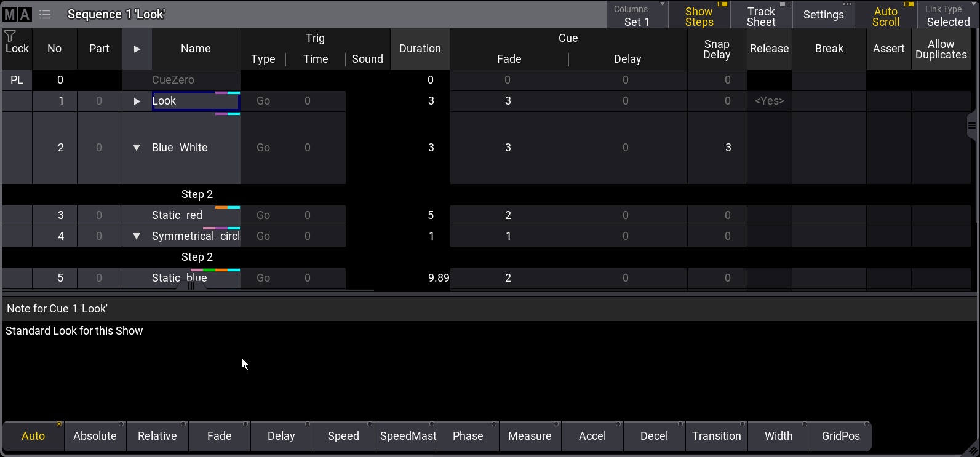
Task: Expand the steps of cue 1 Look
Action: pos(137,101)
